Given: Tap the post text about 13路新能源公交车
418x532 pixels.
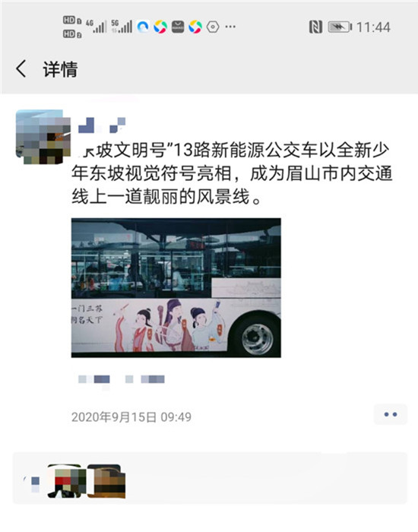Looking at the screenshot, I should tap(232, 173).
